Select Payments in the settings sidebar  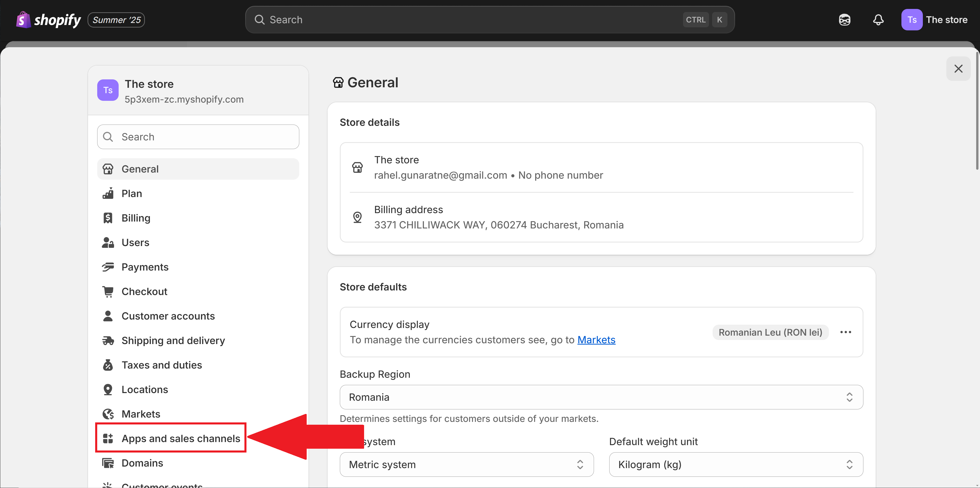145,267
